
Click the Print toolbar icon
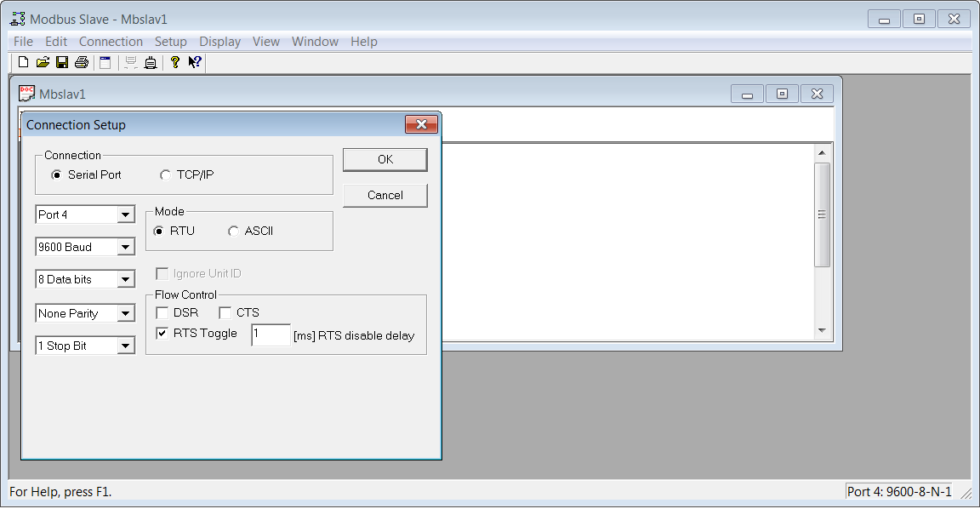pos(82,62)
